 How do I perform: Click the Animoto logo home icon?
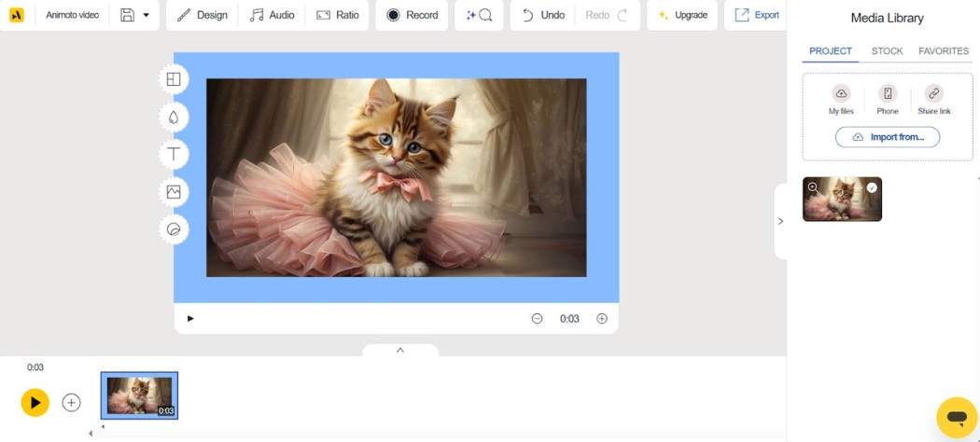click(x=17, y=15)
